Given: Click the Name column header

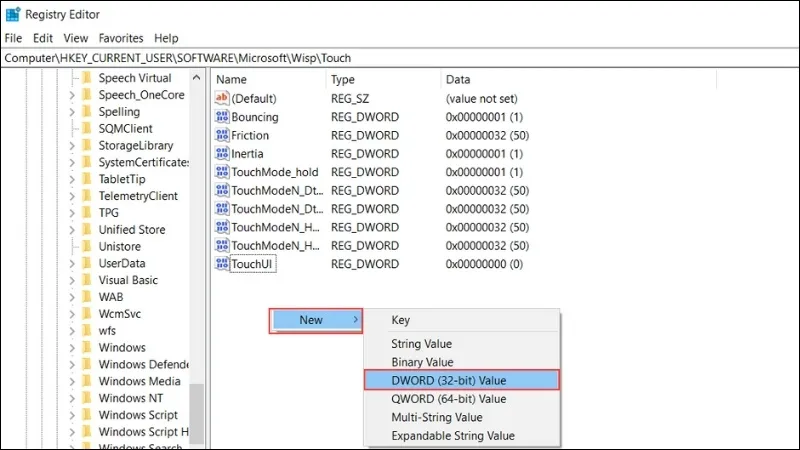Looking at the screenshot, I should pyautogui.click(x=231, y=79).
